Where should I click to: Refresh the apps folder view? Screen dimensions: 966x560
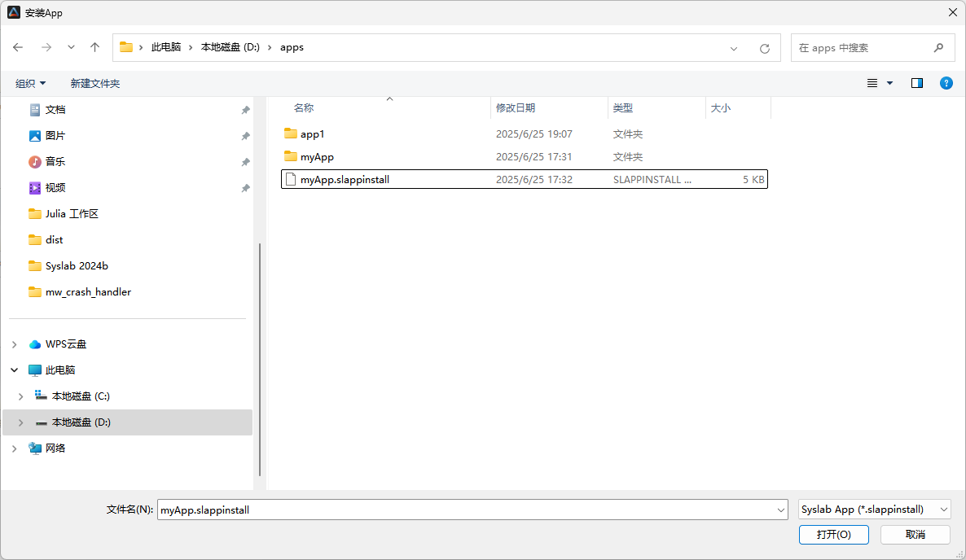tap(764, 48)
